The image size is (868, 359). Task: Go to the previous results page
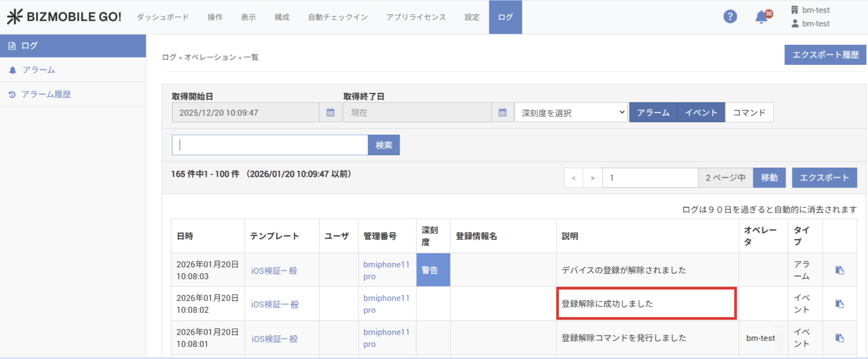click(x=574, y=178)
